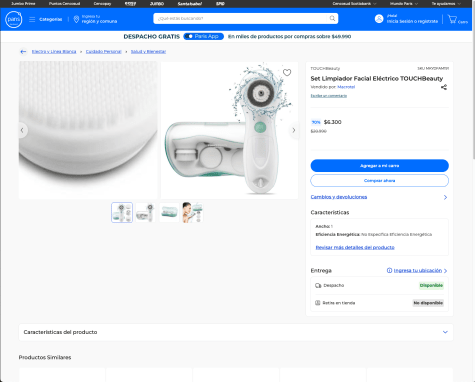
Task: Show next product image
Action: pyautogui.click(x=294, y=130)
